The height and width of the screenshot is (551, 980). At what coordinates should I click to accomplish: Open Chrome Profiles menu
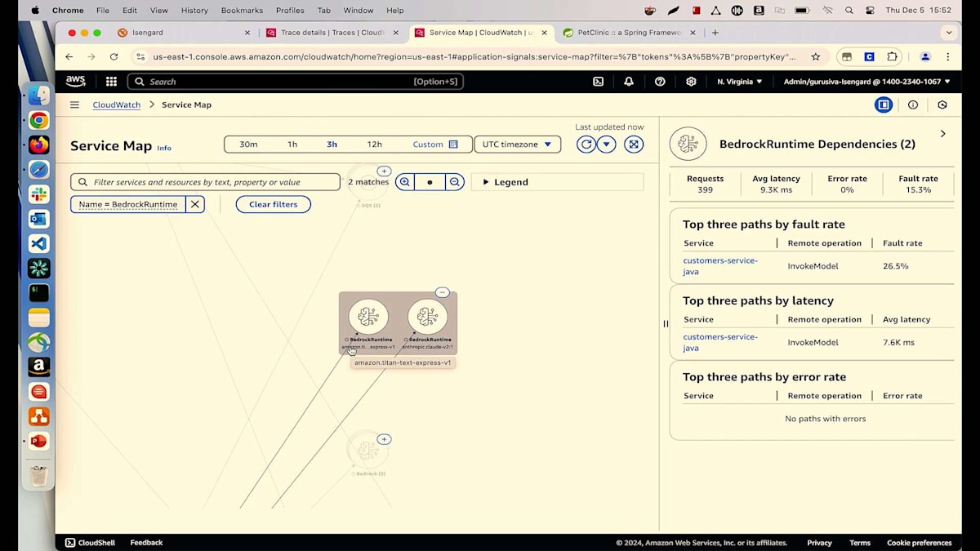click(x=290, y=11)
